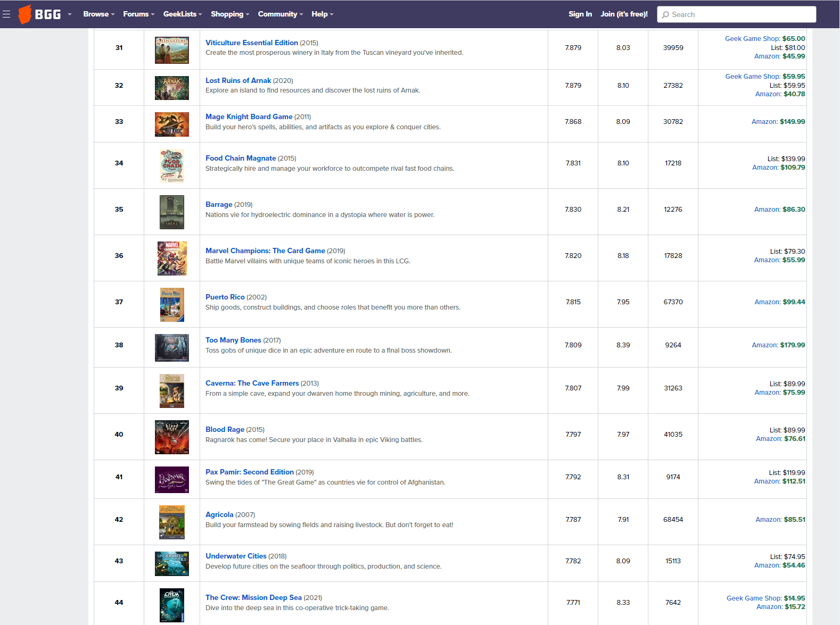The image size is (840, 625).
Task: Click Join (it's free)!
Action: coord(624,14)
